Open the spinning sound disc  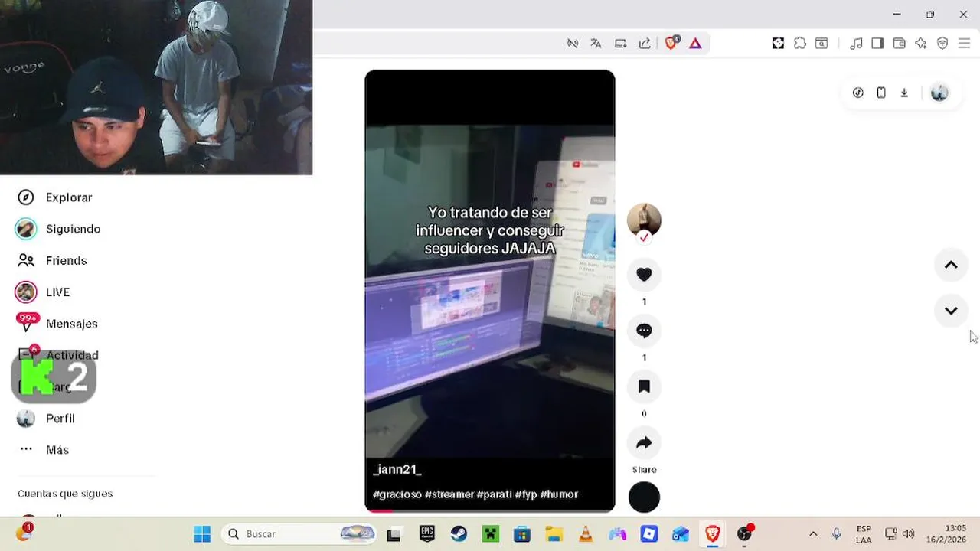[644, 497]
